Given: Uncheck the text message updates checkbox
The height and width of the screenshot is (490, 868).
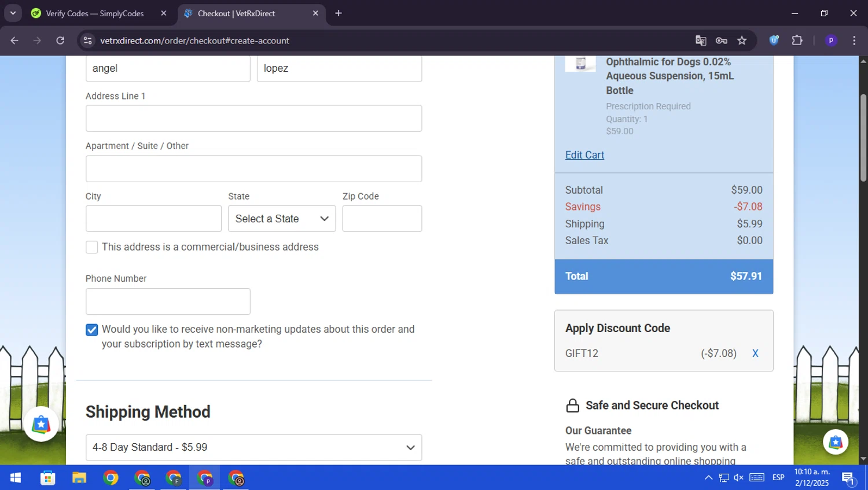Looking at the screenshot, I should point(91,330).
